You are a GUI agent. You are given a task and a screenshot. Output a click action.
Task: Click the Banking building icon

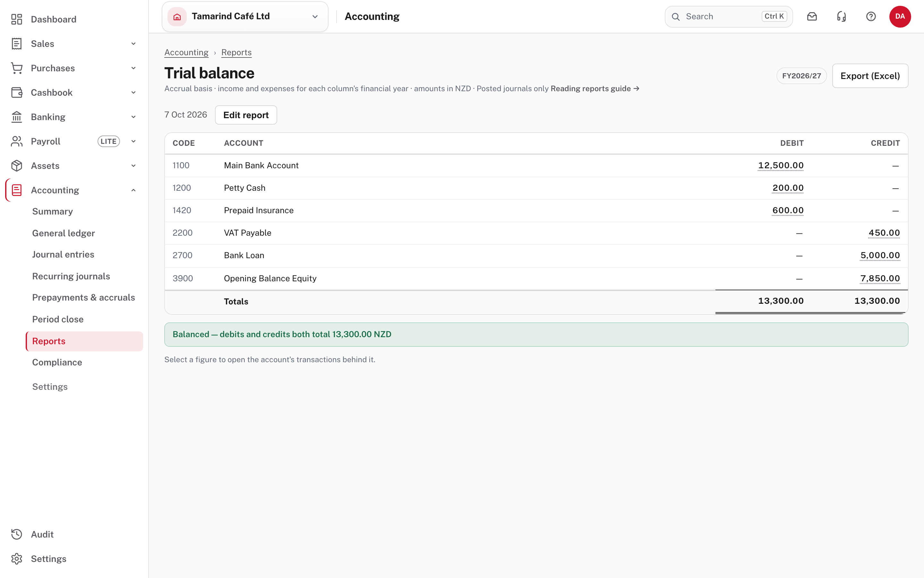pyautogui.click(x=16, y=117)
